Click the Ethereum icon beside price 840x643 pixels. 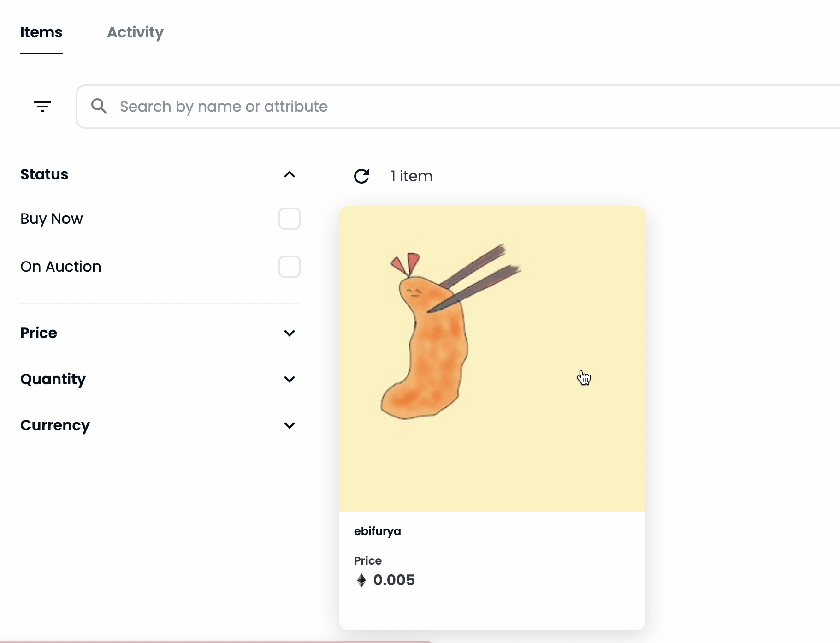361,580
